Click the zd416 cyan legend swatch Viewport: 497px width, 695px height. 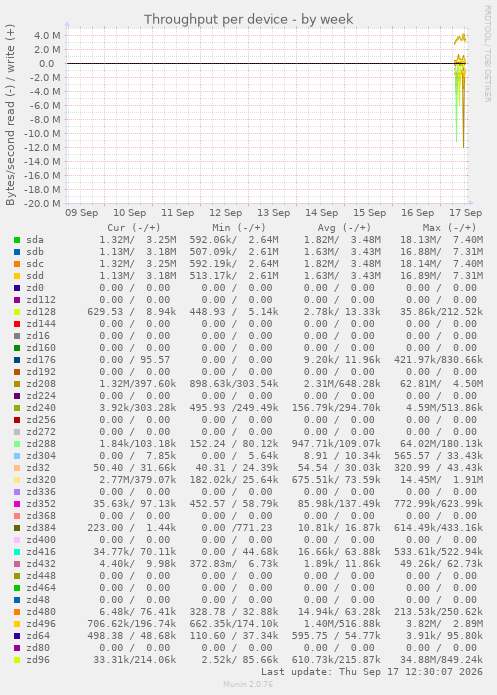pos(17,552)
